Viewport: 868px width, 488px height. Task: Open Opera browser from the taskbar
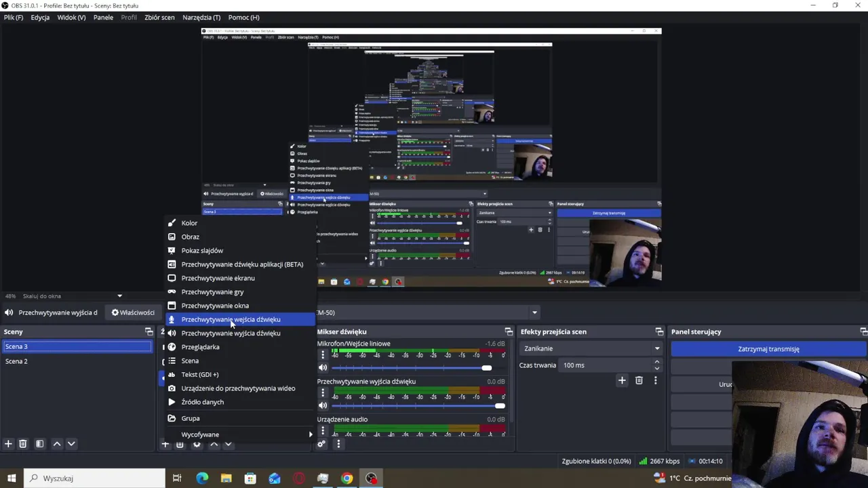point(298,479)
